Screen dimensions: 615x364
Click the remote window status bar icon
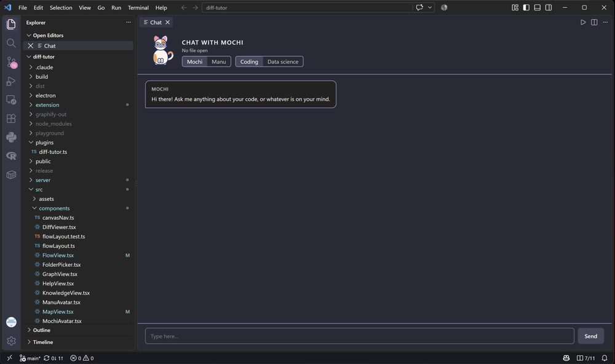(9, 358)
